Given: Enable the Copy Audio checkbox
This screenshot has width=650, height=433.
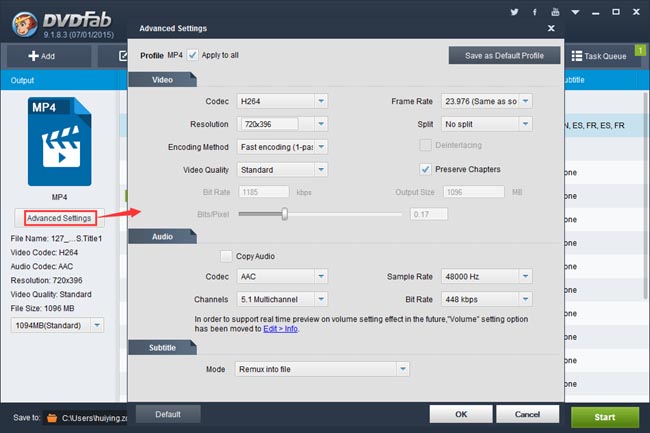Looking at the screenshot, I should [226, 256].
